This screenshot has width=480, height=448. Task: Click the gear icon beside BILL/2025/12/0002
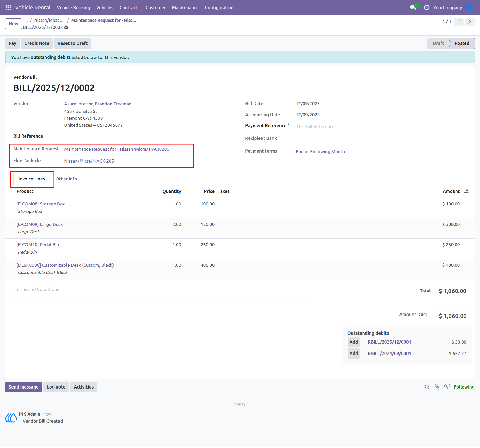click(x=66, y=27)
